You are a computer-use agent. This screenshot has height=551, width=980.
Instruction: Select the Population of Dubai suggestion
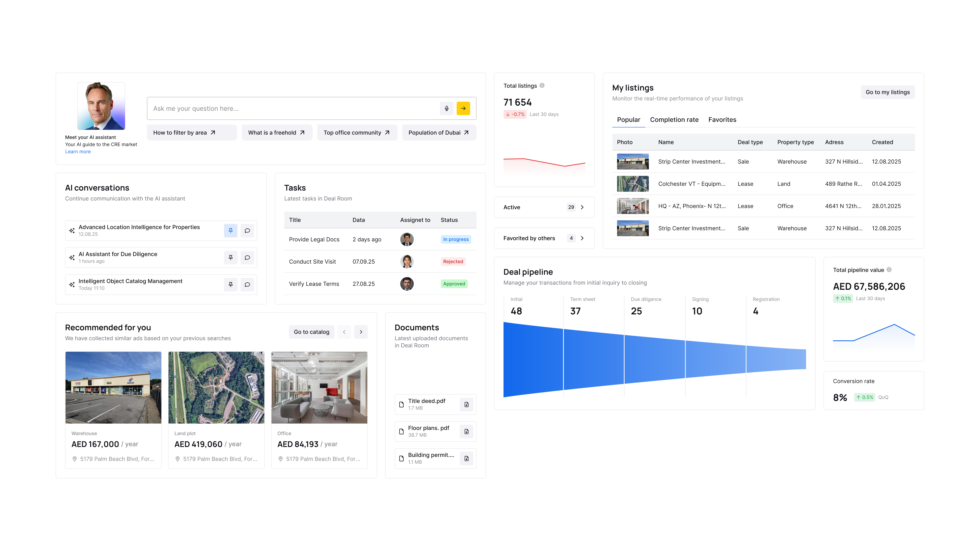click(x=439, y=133)
